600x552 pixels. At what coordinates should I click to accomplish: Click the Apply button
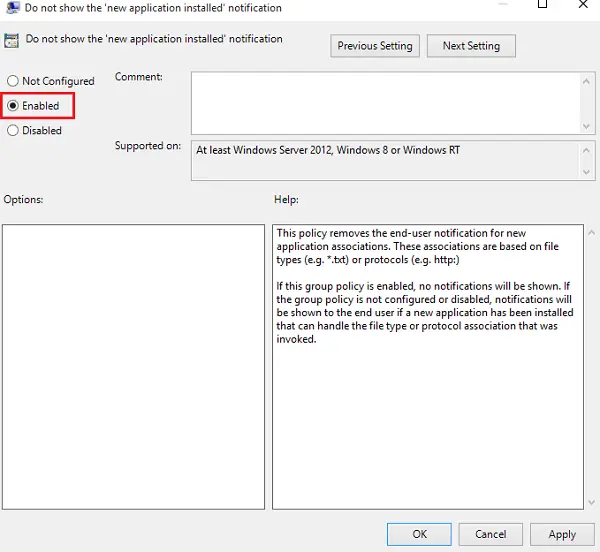tap(562, 534)
